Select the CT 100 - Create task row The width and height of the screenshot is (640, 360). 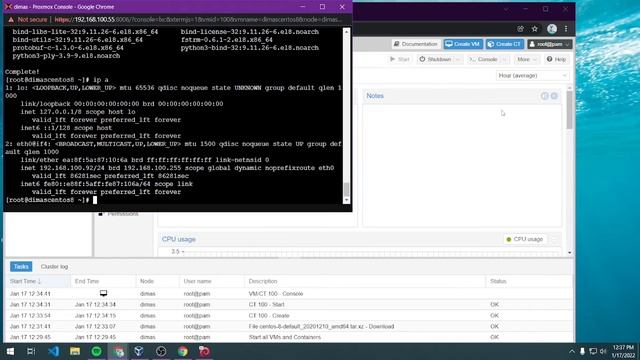click(x=289, y=316)
